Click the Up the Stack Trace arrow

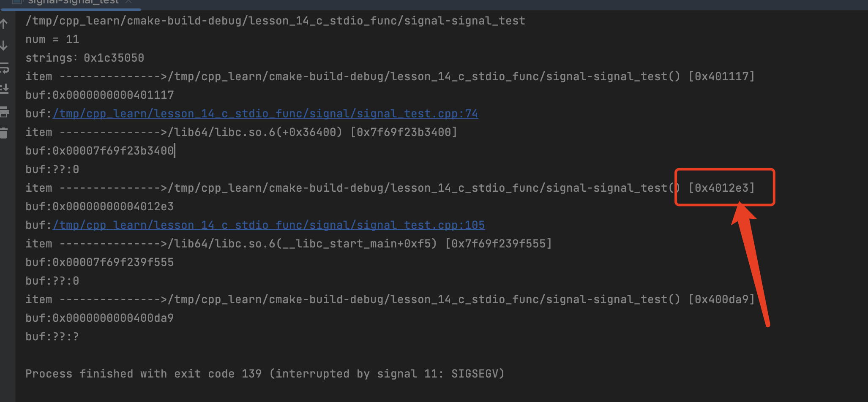(x=4, y=24)
